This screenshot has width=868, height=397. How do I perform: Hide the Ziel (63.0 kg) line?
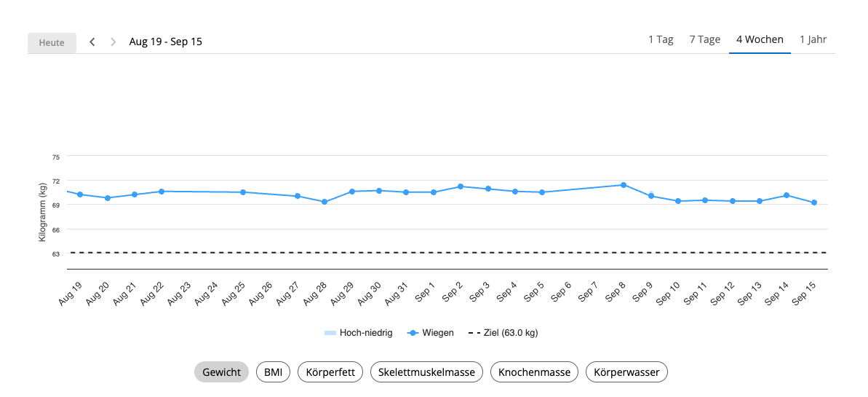[503, 333]
